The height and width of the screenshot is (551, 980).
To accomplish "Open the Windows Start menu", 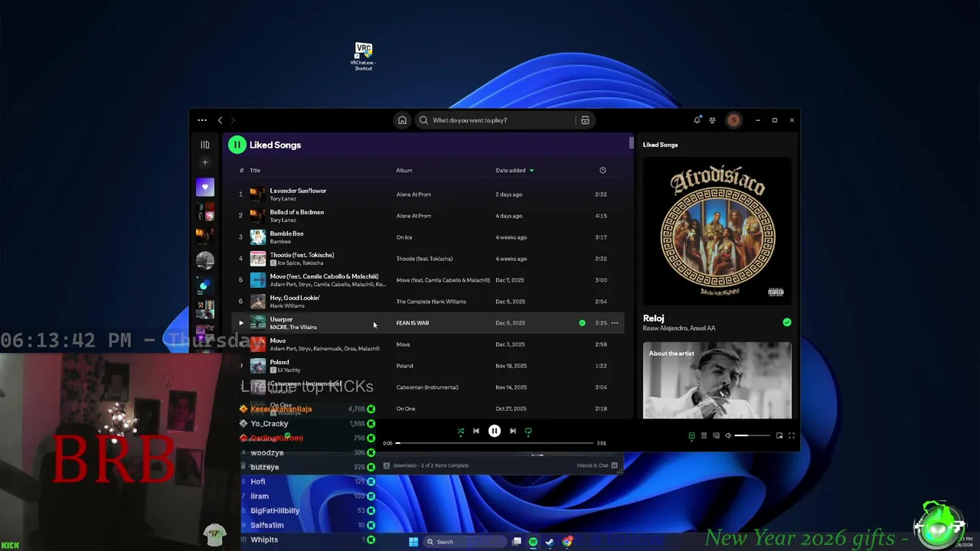I will [413, 542].
